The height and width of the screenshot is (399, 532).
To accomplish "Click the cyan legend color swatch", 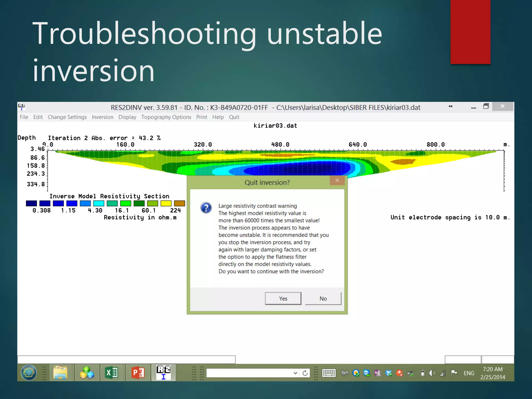I will click(99, 203).
